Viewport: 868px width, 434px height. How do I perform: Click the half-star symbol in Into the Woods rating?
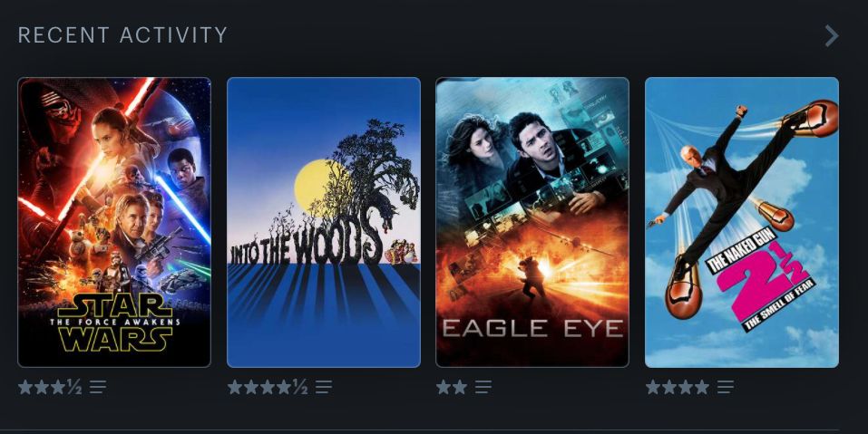click(x=300, y=387)
